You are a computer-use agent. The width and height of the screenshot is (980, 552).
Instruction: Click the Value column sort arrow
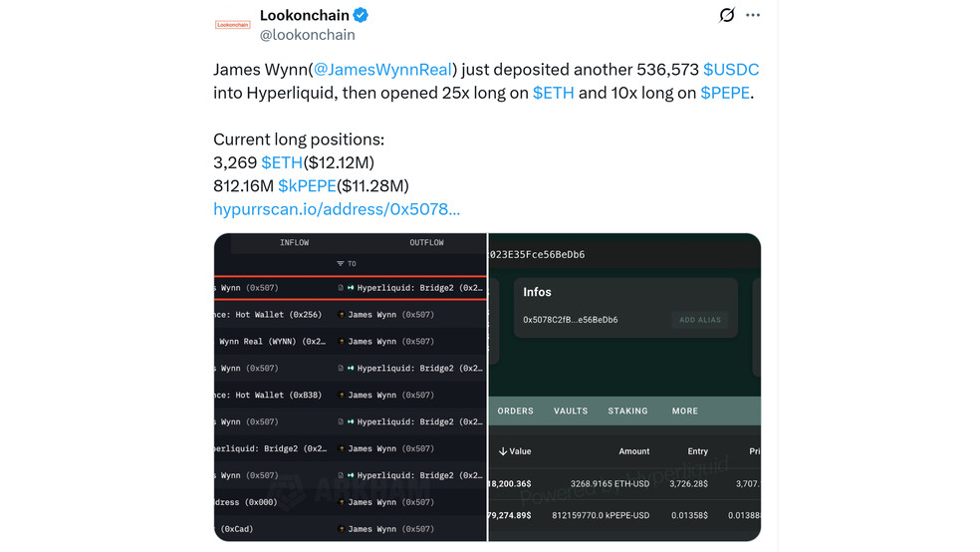click(503, 451)
